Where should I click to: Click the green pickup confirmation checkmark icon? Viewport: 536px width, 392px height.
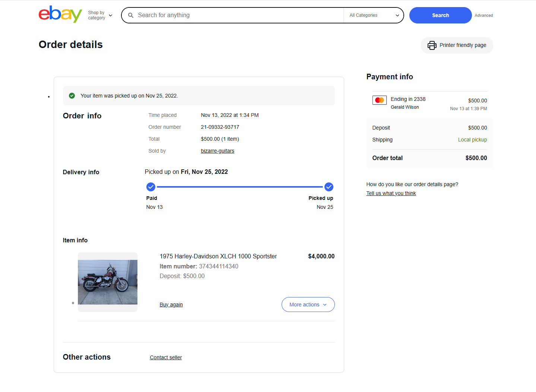(x=72, y=96)
